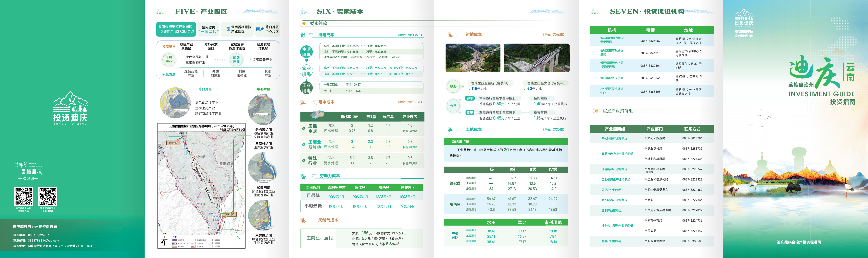Click the email 3553756814@qq.com
868x258 pixels.
(x=44, y=240)
